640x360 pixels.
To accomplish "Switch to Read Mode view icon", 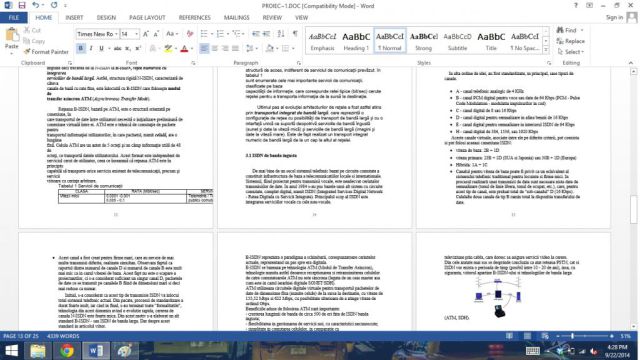I will 509,336.
